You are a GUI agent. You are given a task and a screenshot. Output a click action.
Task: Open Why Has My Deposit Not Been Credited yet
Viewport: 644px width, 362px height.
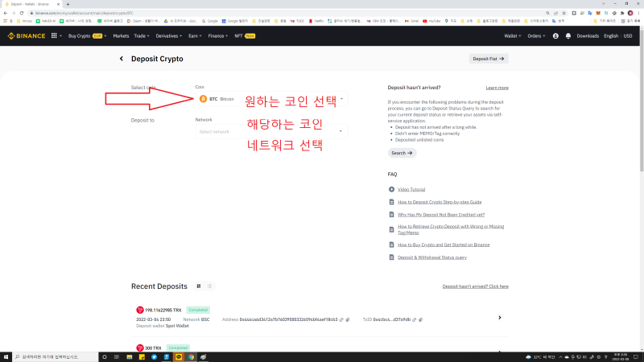441,215
